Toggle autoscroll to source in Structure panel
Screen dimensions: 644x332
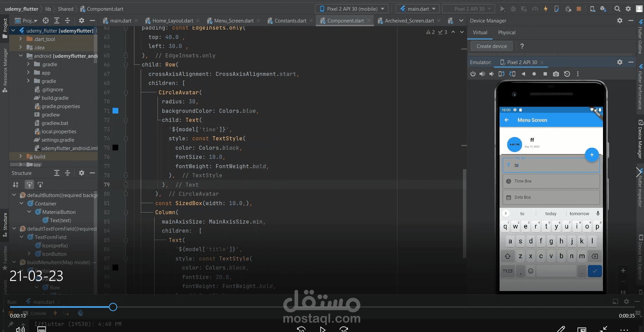pyautogui.click(x=30, y=185)
